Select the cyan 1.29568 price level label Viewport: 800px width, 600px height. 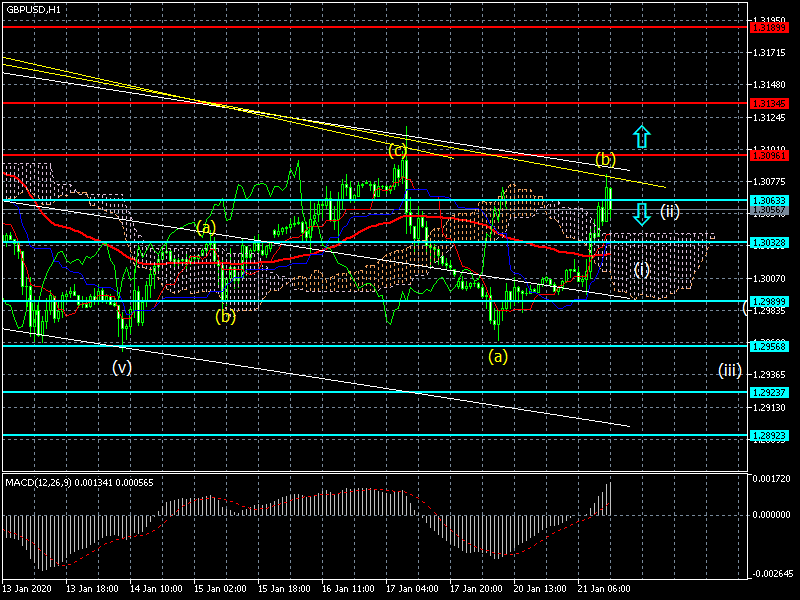770,346
